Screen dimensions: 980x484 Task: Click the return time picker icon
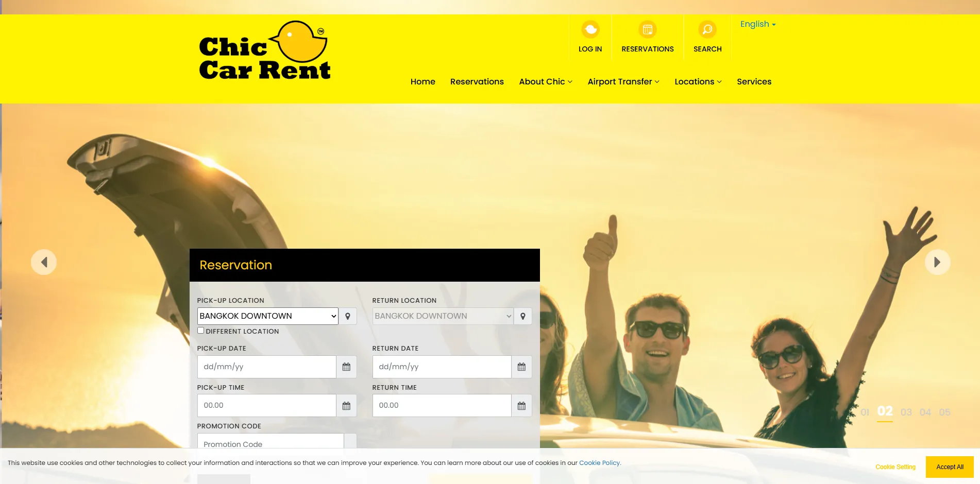coord(521,406)
